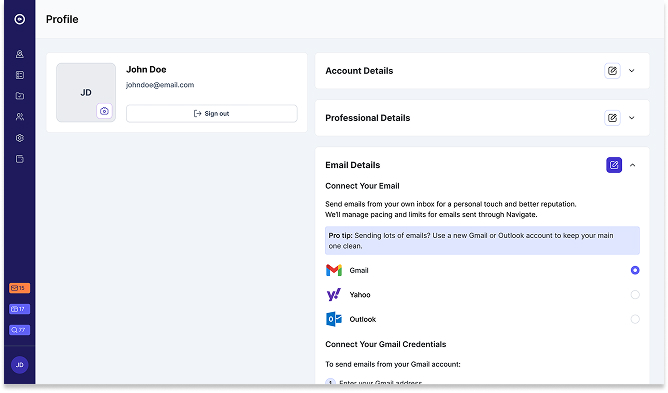668x393 pixels.
Task: Select the Yahoo radio button
Action: point(635,295)
